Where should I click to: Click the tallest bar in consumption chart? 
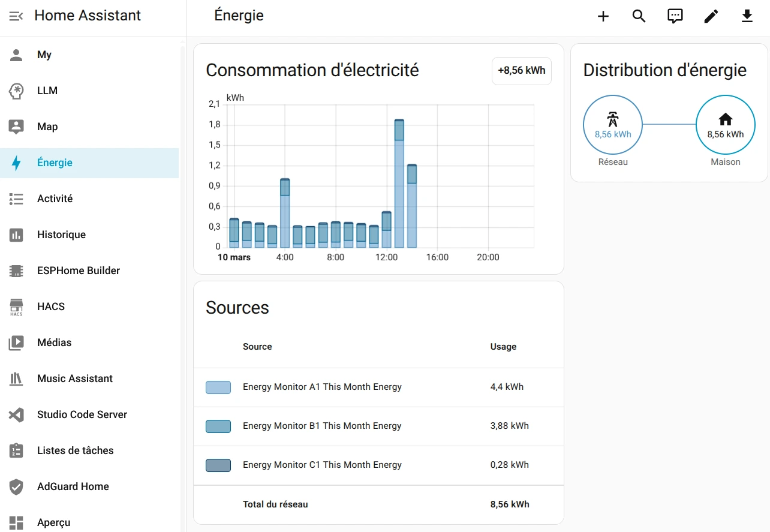pos(399,186)
